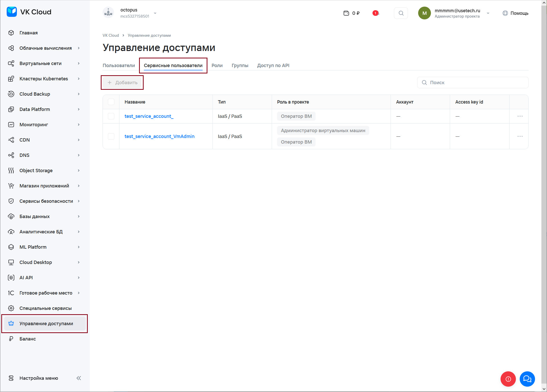Click the Магазин приложений cart icon

(x=11, y=186)
